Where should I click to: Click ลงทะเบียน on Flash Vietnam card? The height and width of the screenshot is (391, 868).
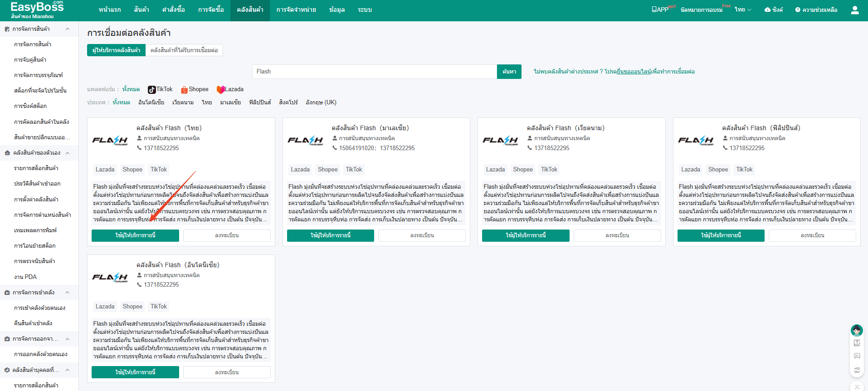pyautogui.click(x=617, y=235)
